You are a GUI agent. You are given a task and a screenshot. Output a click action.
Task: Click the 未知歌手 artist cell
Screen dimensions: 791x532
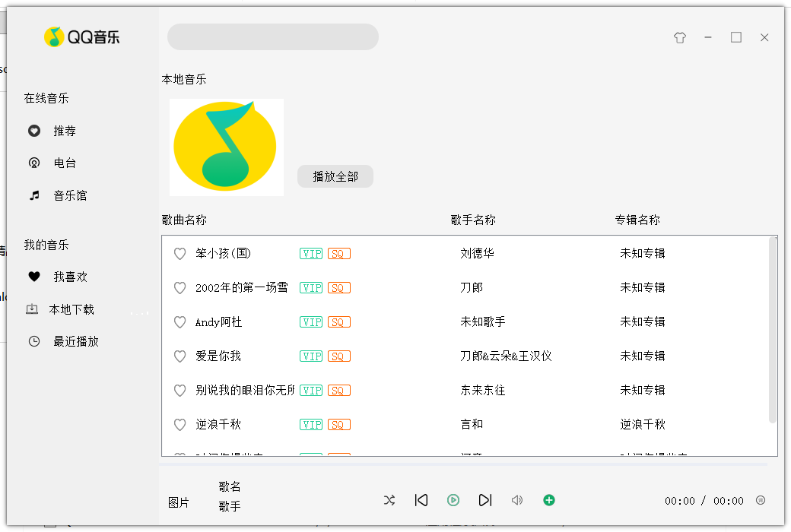point(482,321)
